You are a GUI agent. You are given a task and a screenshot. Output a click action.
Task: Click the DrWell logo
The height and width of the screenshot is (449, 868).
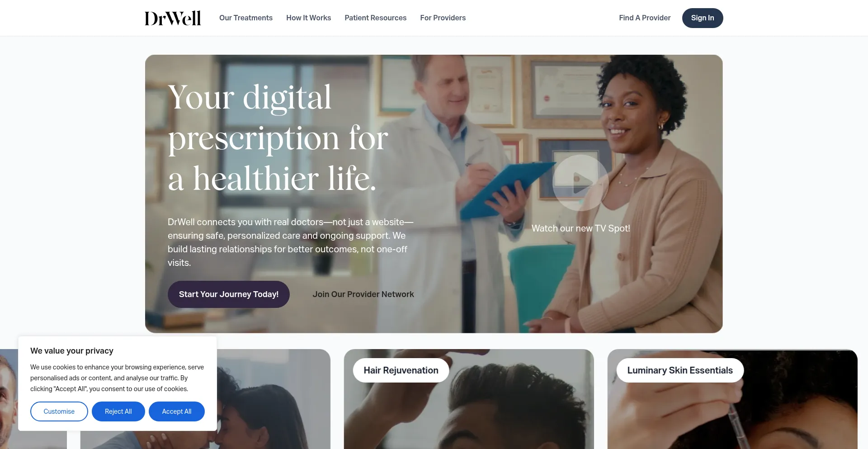(173, 18)
